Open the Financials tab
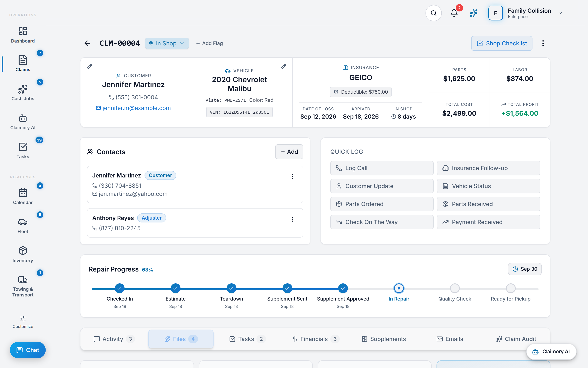The width and height of the screenshot is (588, 368). (316, 339)
